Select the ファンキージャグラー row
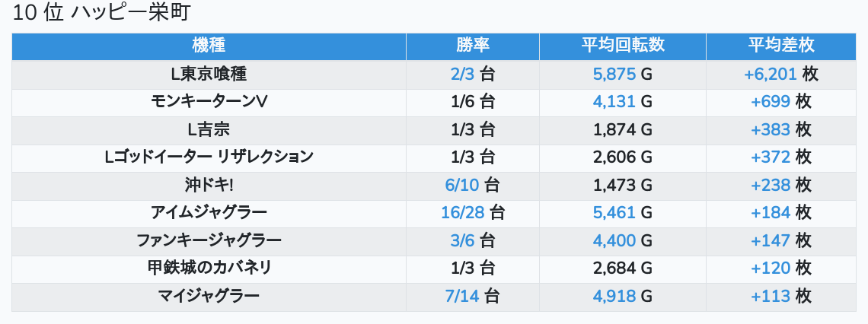The width and height of the screenshot is (868, 324). click(434, 242)
